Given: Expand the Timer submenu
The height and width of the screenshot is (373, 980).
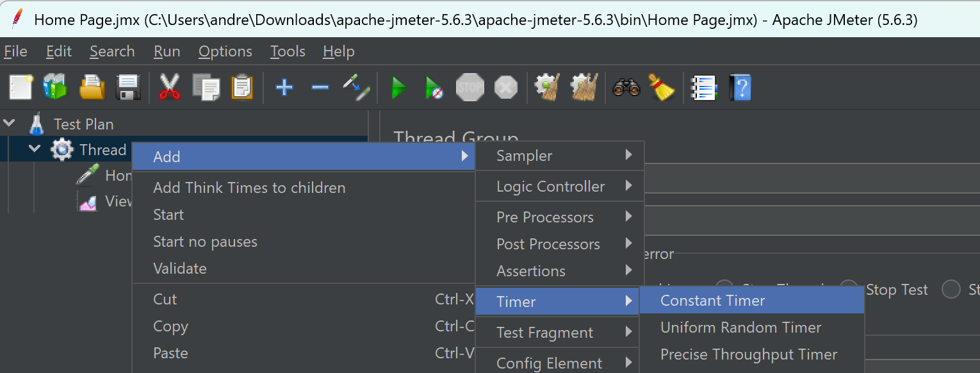Looking at the screenshot, I should tap(559, 301).
